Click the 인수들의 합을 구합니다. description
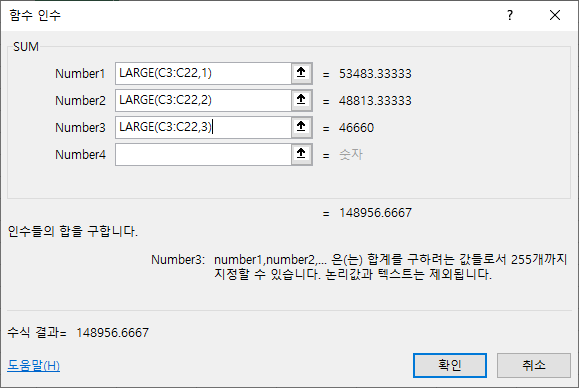This screenshot has height=388, width=579. pos(73,231)
